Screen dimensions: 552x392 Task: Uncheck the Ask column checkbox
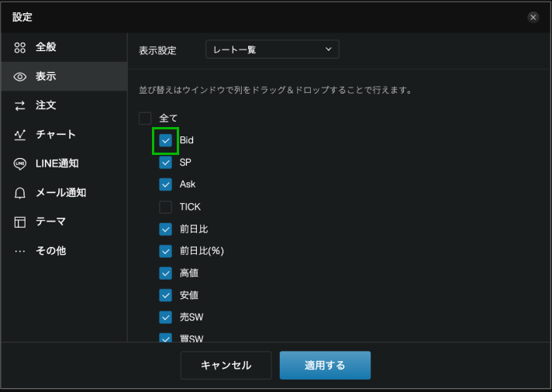165,184
